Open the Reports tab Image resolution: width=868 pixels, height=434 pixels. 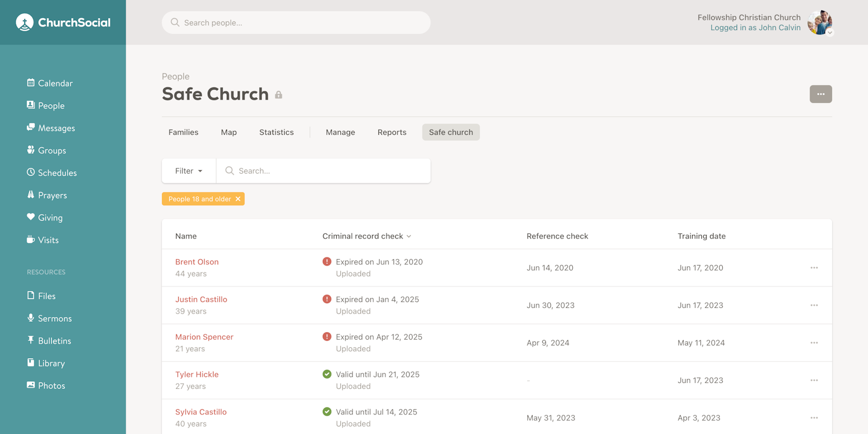point(392,132)
